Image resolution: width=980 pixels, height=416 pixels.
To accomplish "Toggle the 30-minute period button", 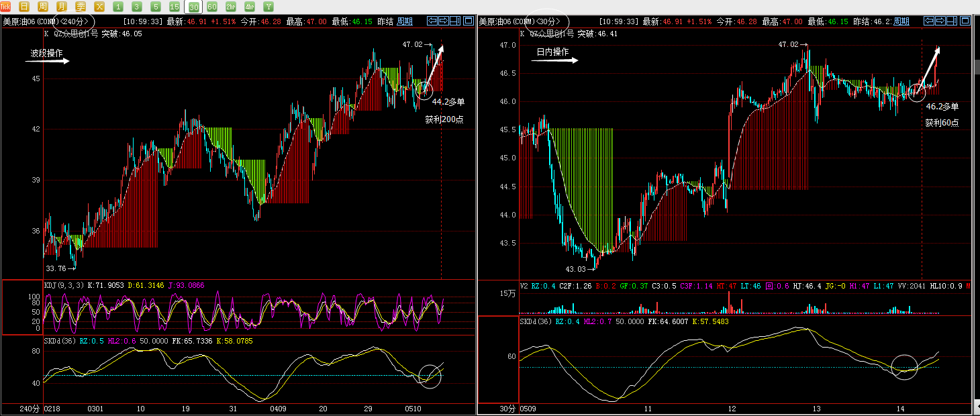I will tap(193, 7).
